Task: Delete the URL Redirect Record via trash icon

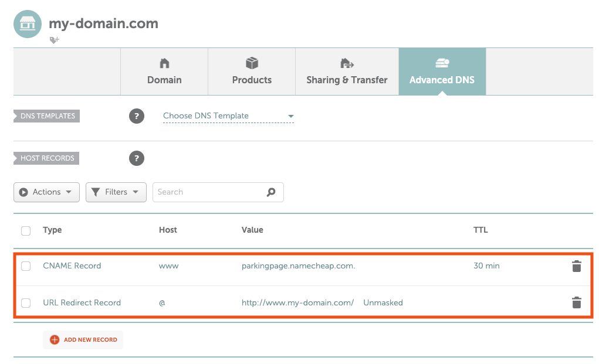Action: pyautogui.click(x=576, y=303)
